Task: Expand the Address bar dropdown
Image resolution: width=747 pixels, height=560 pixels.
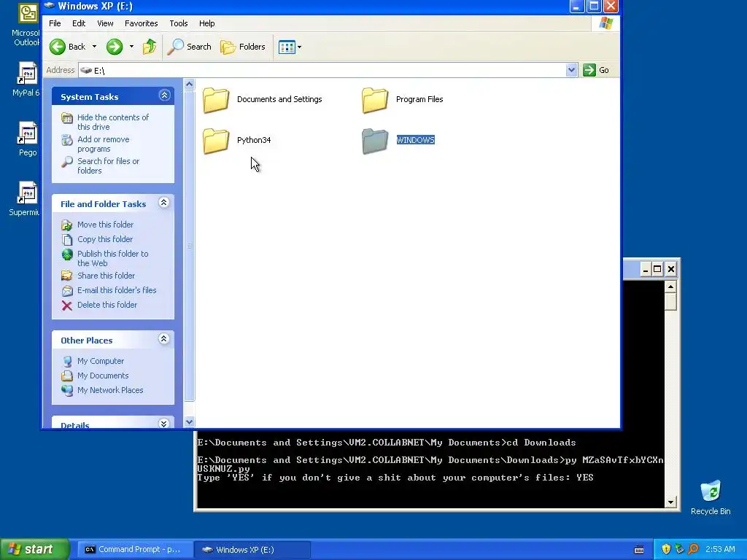Action: pyautogui.click(x=572, y=71)
